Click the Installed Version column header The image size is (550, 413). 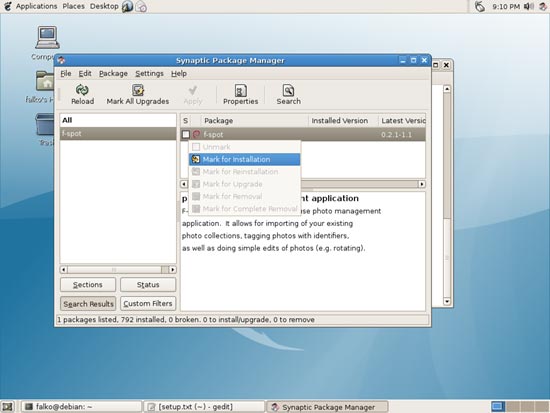[x=343, y=121]
